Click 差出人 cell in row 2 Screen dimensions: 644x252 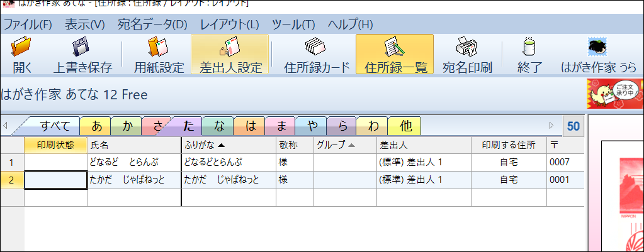click(424, 180)
